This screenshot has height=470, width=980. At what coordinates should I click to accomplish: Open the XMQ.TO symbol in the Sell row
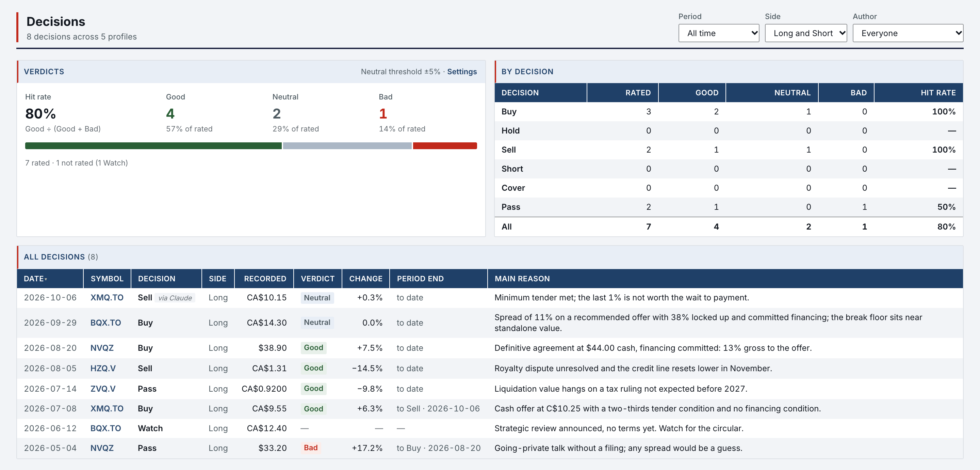point(107,297)
